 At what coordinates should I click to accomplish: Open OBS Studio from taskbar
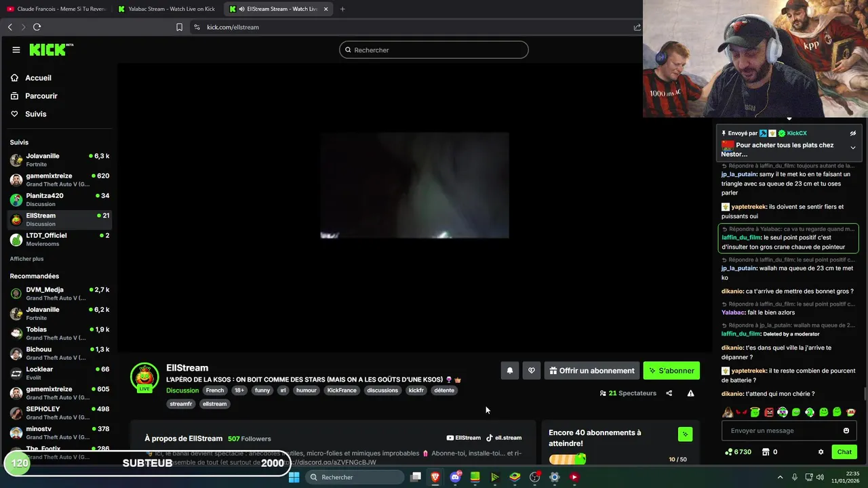[x=535, y=477]
